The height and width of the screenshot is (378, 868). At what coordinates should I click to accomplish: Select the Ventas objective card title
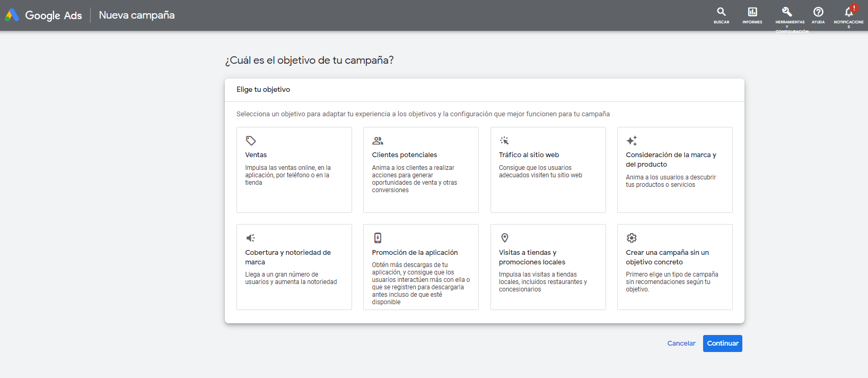pos(256,155)
